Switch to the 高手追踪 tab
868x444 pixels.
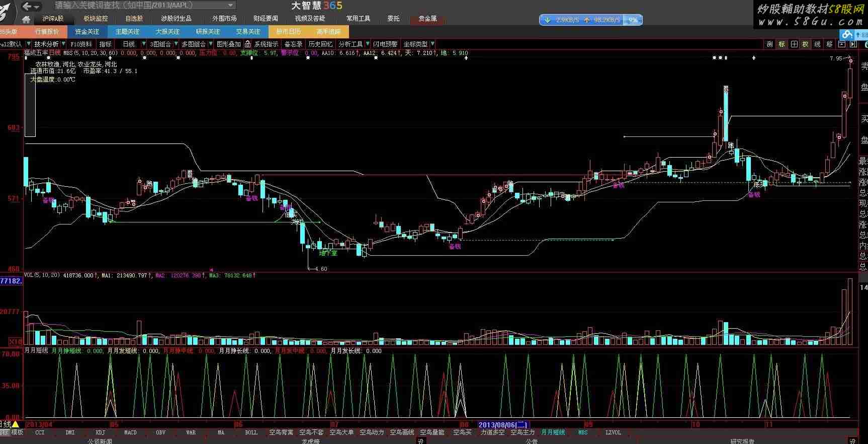point(328,31)
